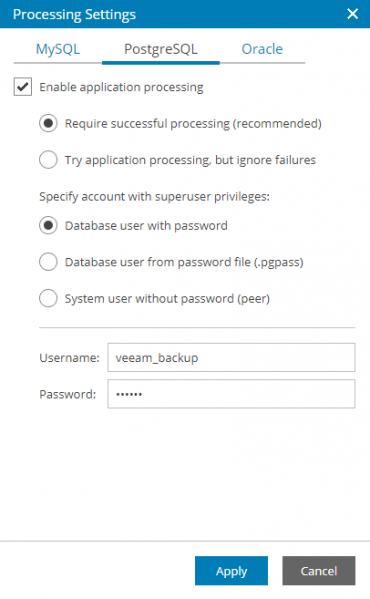This screenshot has height=599, width=370.
Task: Close the Processing Settings dialog with X
Action: point(352,14)
